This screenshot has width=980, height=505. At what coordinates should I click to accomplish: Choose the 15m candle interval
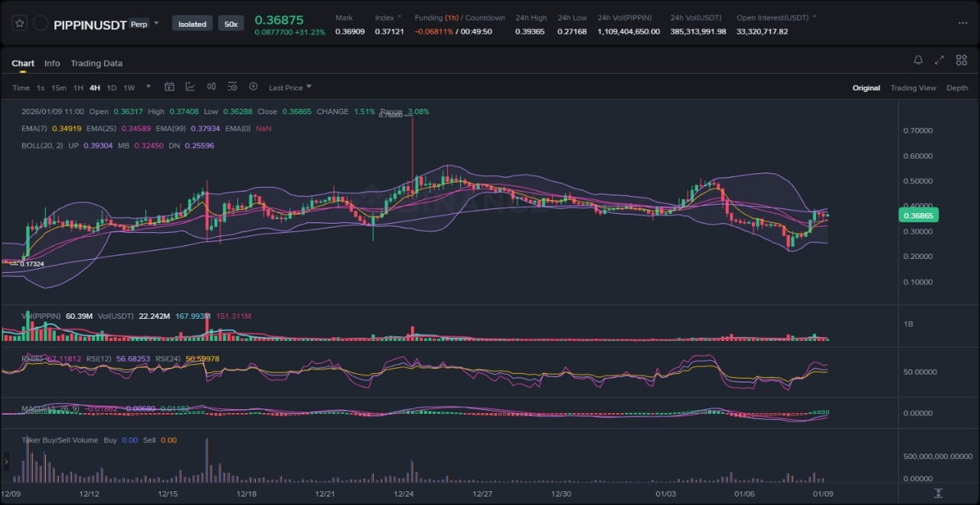click(x=59, y=88)
